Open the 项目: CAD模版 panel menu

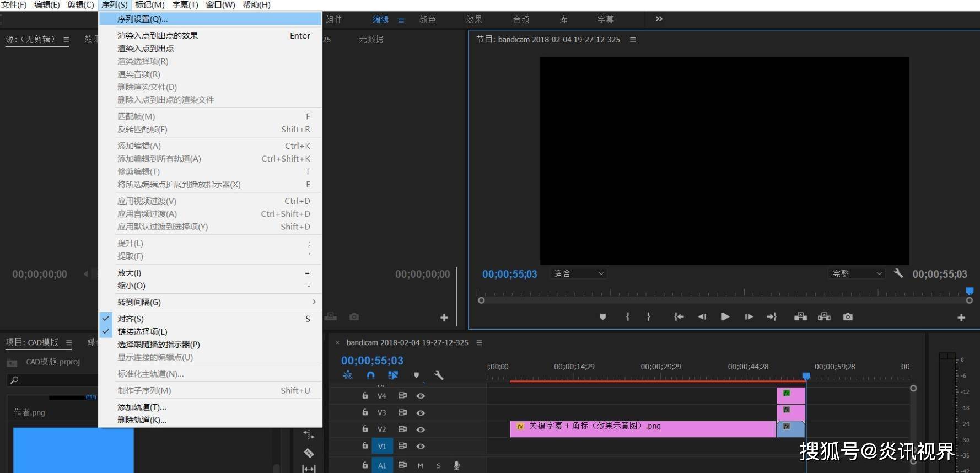tap(69, 342)
